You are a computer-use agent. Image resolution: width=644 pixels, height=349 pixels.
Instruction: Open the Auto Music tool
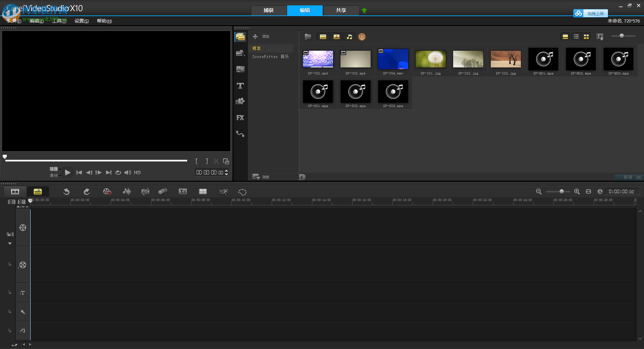click(x=145, y=192)
